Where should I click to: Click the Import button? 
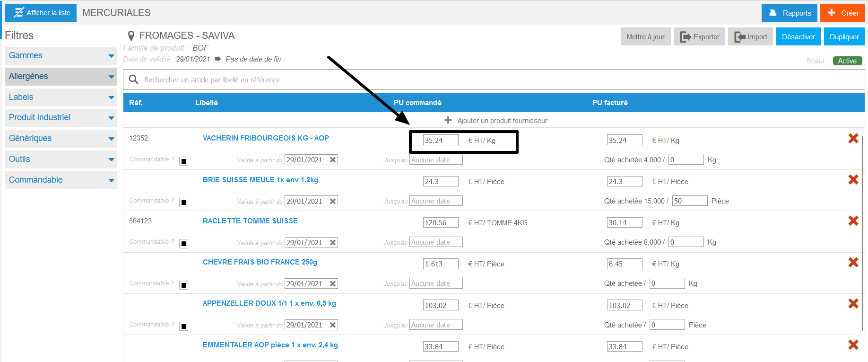click(750, 36)
